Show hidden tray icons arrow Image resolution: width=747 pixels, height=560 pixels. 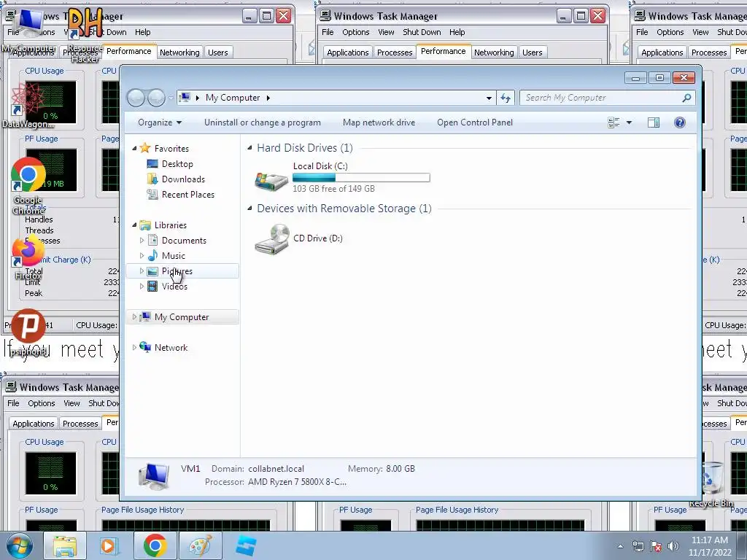click(x=620, y=546)
